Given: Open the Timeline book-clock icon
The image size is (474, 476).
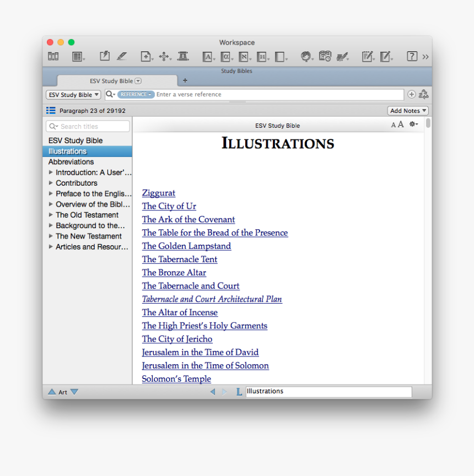Looking at the screenshot, I should (x=325, y=56).
